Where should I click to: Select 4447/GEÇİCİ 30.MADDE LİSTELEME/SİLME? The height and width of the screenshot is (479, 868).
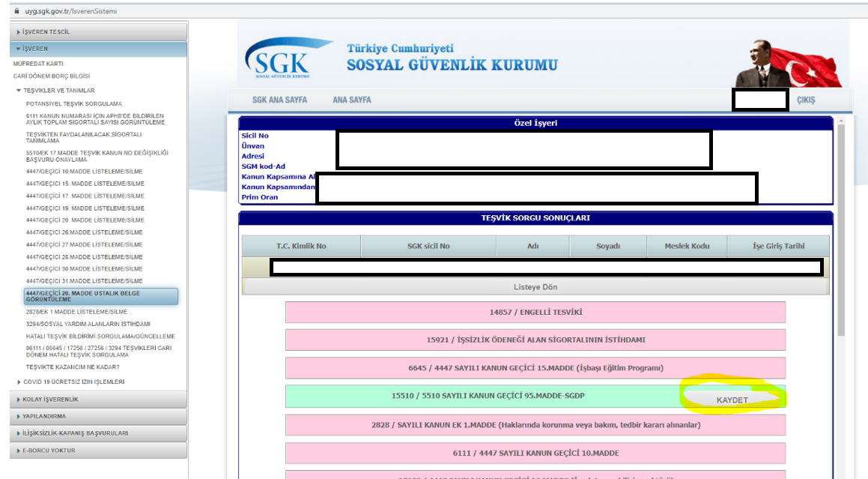84,269
